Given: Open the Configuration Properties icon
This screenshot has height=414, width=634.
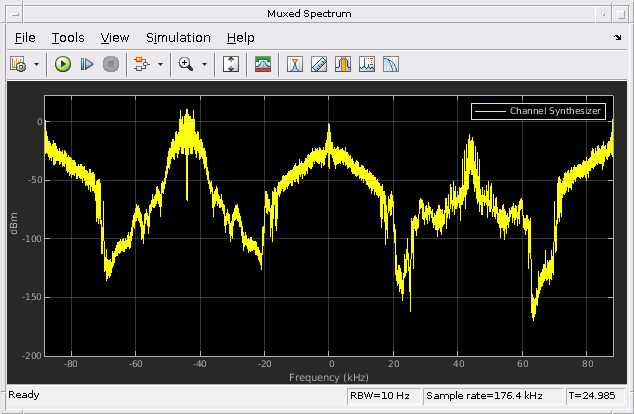Looking at the screenshot, I should coord(18,64).
